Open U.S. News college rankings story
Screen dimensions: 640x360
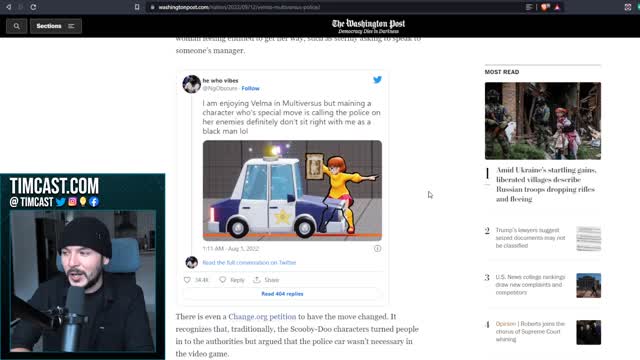click(x=530, y=285)
